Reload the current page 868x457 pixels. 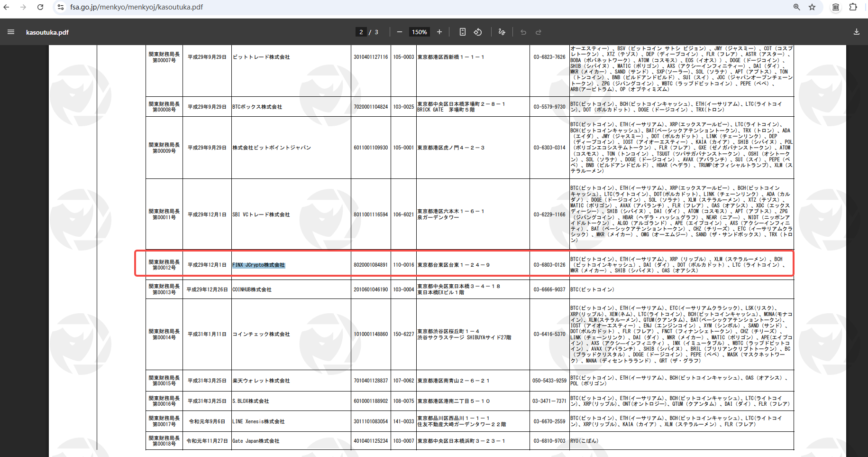click(40, 7)
